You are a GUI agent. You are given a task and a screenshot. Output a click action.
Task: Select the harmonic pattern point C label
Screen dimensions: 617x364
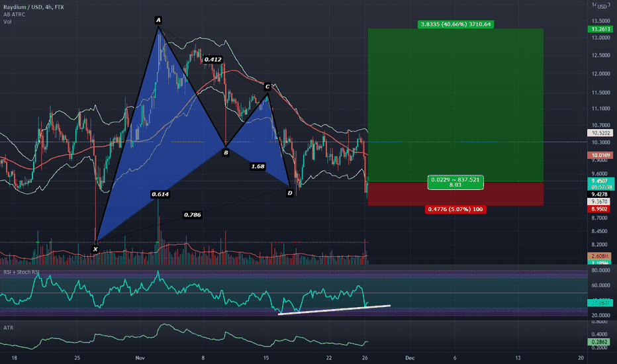click(267, 87)
